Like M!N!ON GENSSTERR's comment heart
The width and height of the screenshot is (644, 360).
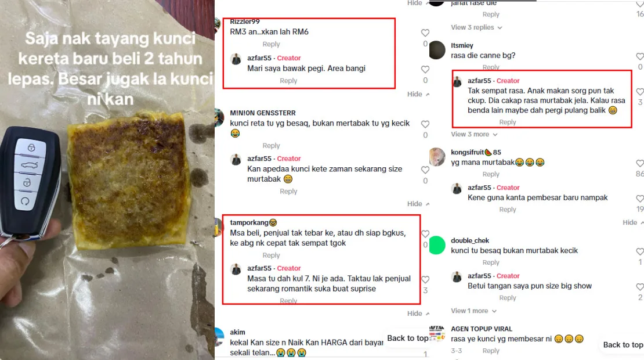(x=425, y=124)
